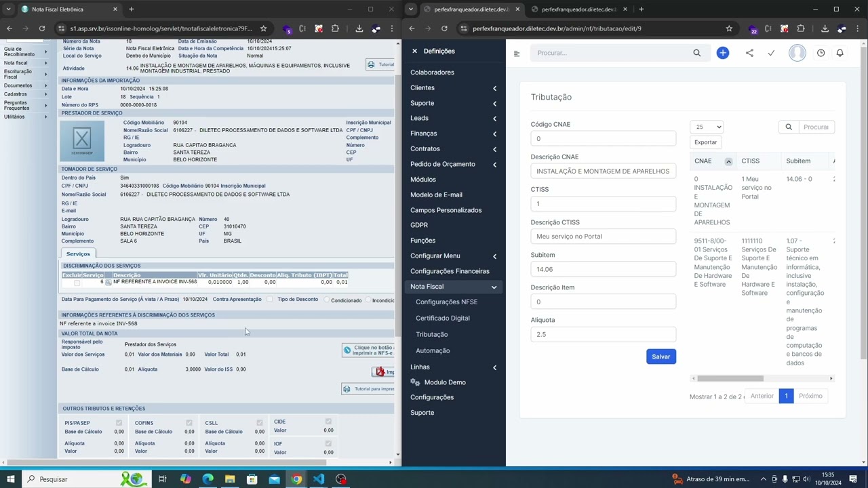Open Mail app from taskbar
Viewport: 868px width, 488px height.
[274, 479]
